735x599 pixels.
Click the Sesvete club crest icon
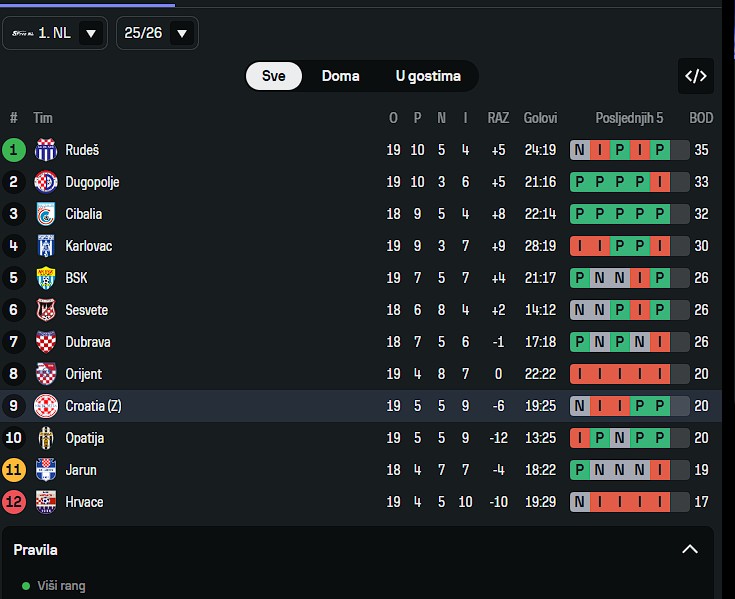pyautogui.click(x=46, y=310)
